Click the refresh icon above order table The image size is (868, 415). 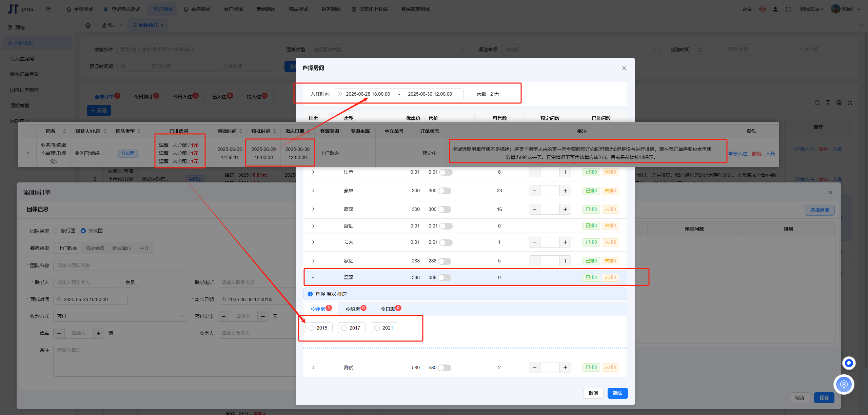(817, 103)
